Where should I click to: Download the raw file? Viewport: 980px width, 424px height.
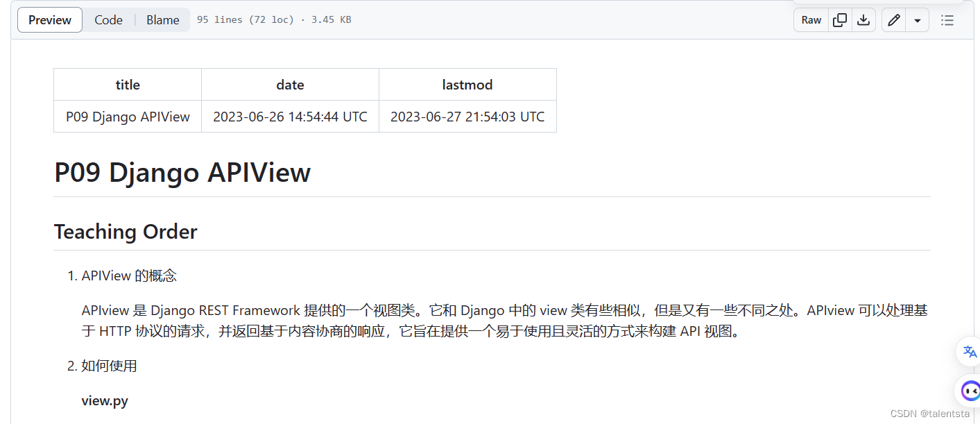(x=863, y=19)
